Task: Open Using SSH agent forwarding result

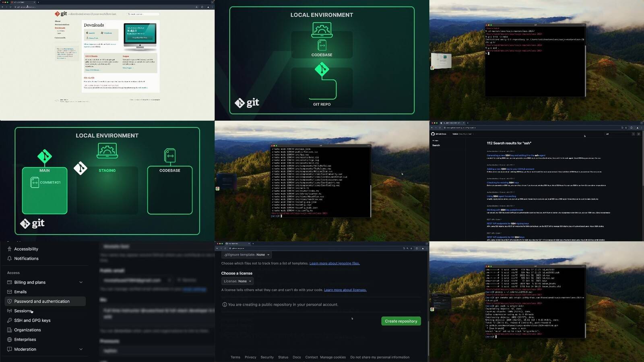Action: (501, 197)
